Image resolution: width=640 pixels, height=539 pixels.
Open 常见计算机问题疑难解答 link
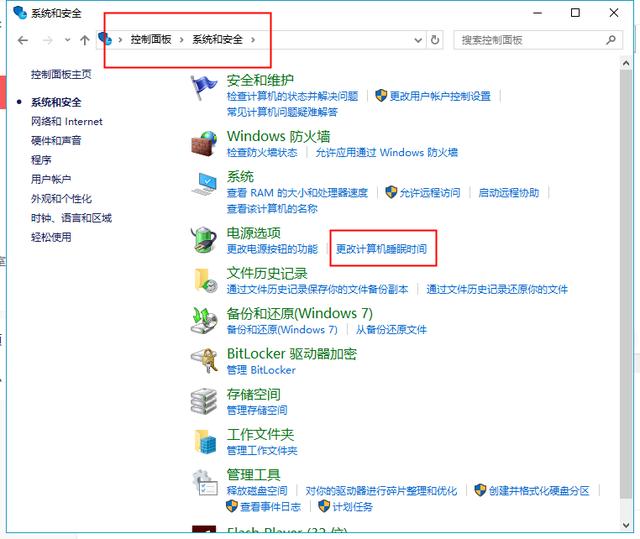click(x=282, y=112)
